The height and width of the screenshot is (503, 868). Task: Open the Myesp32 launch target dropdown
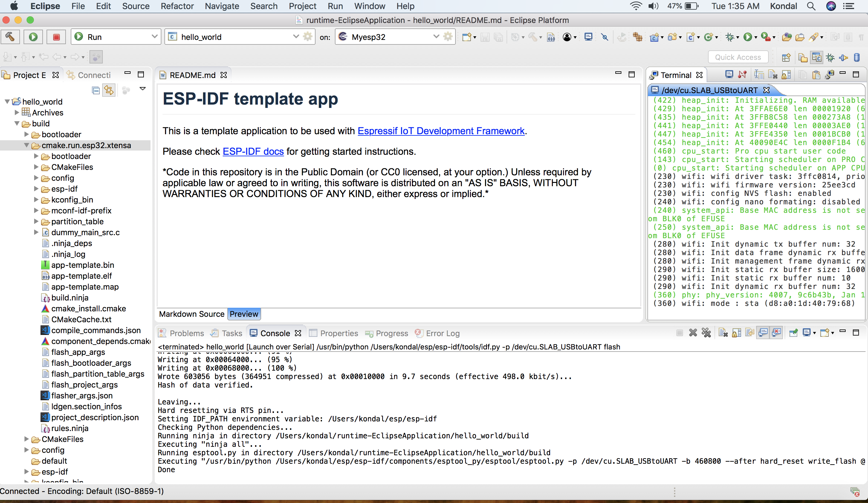click(436, 37)
